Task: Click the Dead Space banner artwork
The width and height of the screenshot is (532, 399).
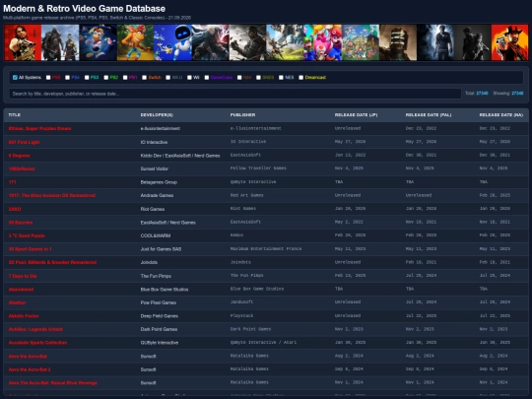Action: pos(398,42)
